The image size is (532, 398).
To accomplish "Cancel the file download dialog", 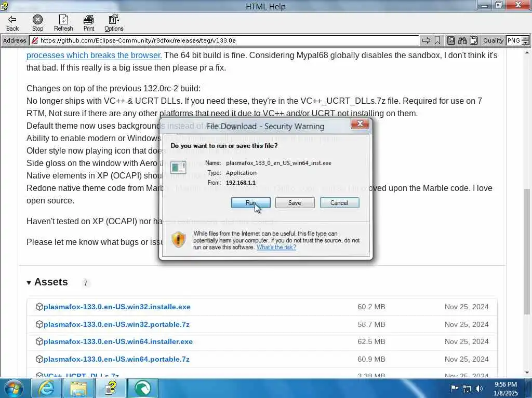I will (339, 203).
